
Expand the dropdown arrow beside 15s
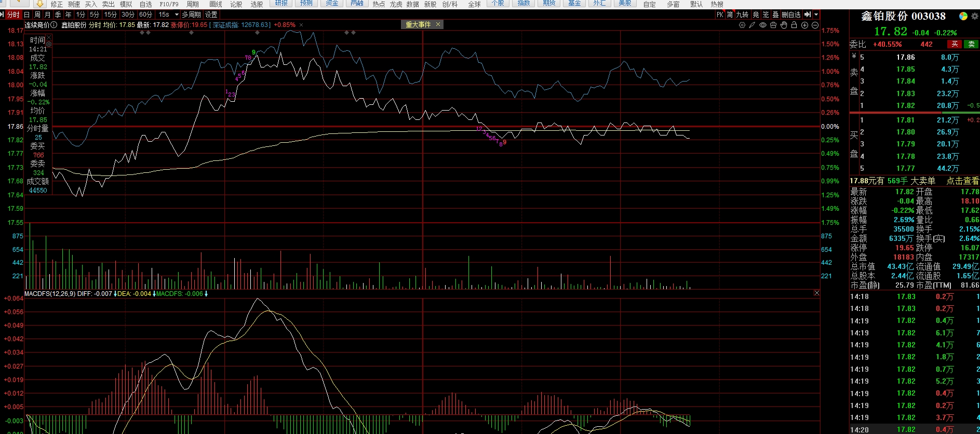coord(177,15)
